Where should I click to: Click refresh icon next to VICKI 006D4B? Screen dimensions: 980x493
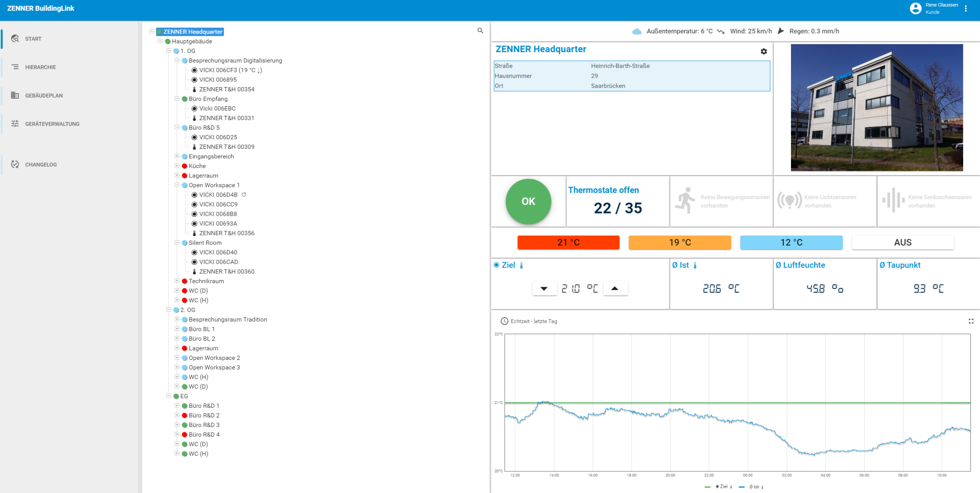point(244,195)
